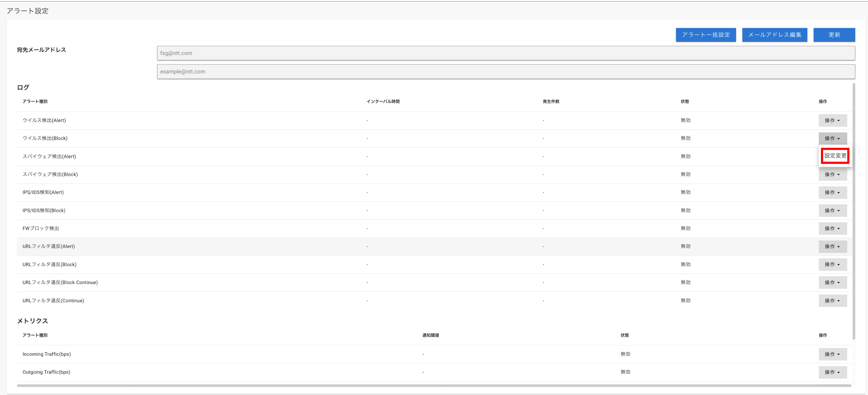The image size is (868, 395).
Task: Toggle 操作 dropdown for ウイルス検出(Block)
Action: [x=833, y=138]
